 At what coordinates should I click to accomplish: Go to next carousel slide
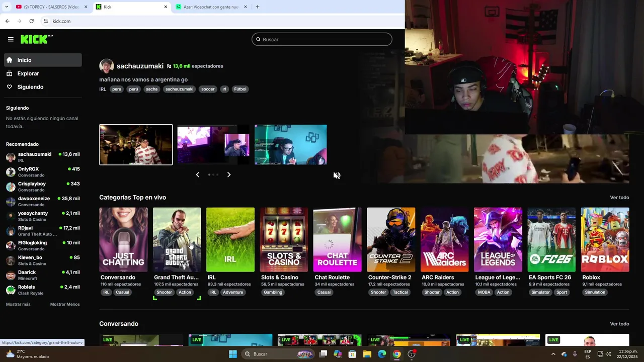229,174
